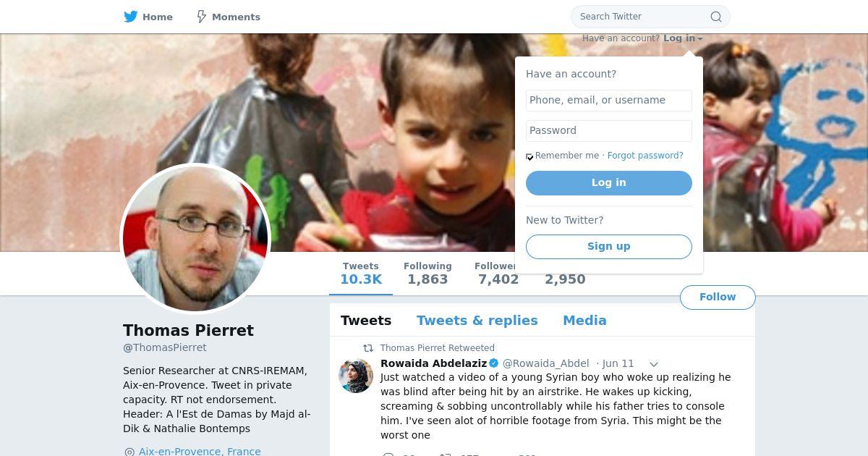The height and width of the screenshot is (456, 868).
Task: Collapse the Log in dropdown caret
Action: (700, 39)
